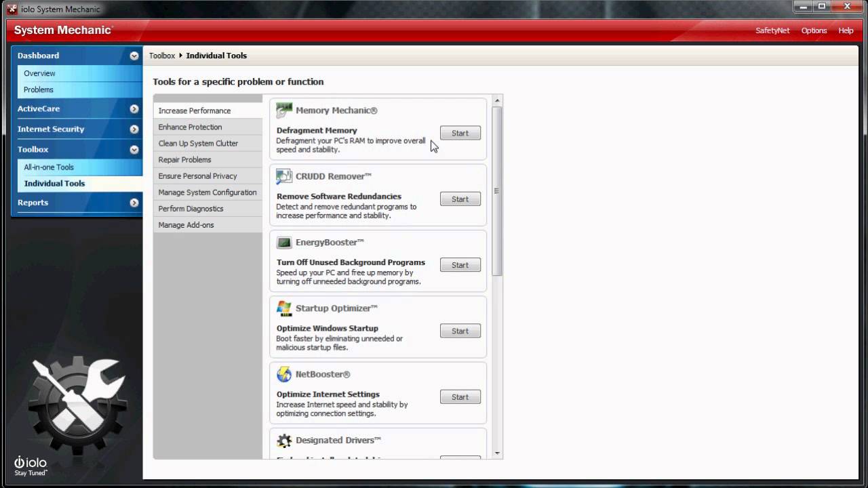Viewport: 868px width, 488px height.
Task: Click the CRUDD Remover™ title
Action: click(x=334, y=176)
